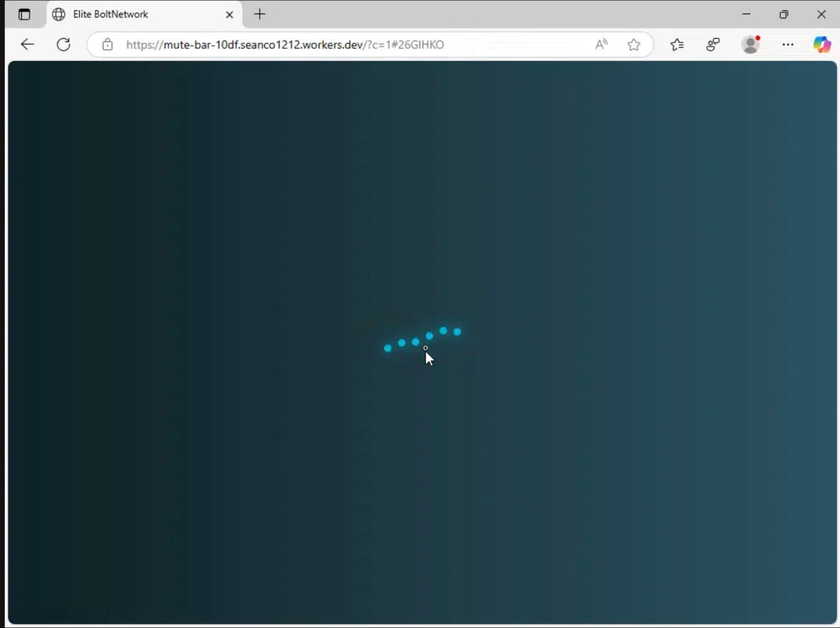Restore down the browser window
The width and height of the screenshot is (840, 628).
(x=783, y=14)
